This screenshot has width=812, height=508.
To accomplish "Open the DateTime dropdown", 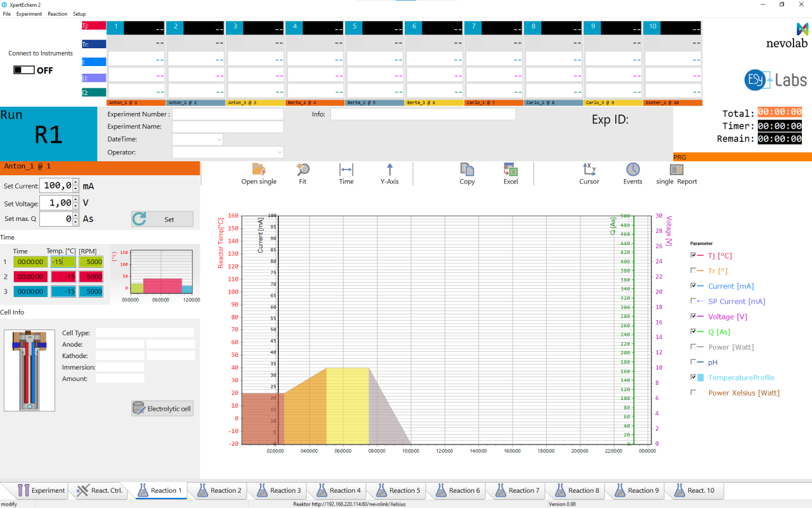I will click(219, 140).
